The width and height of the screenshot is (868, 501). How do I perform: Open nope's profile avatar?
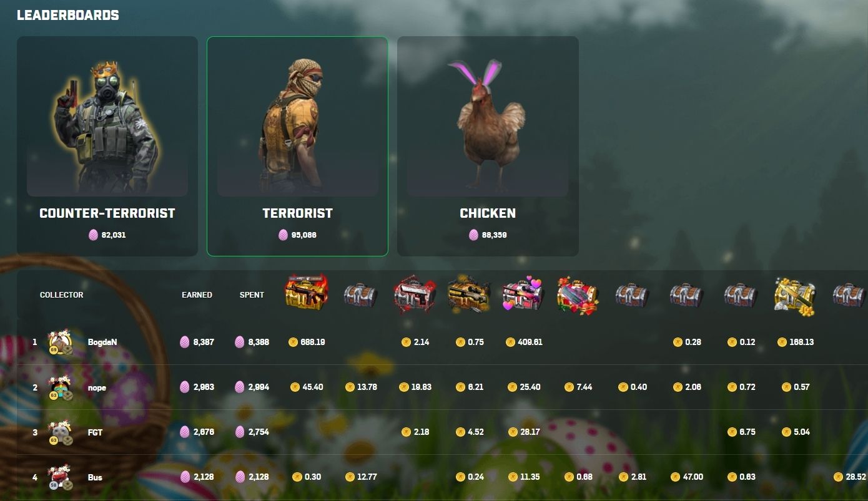(x=61, y=387)
